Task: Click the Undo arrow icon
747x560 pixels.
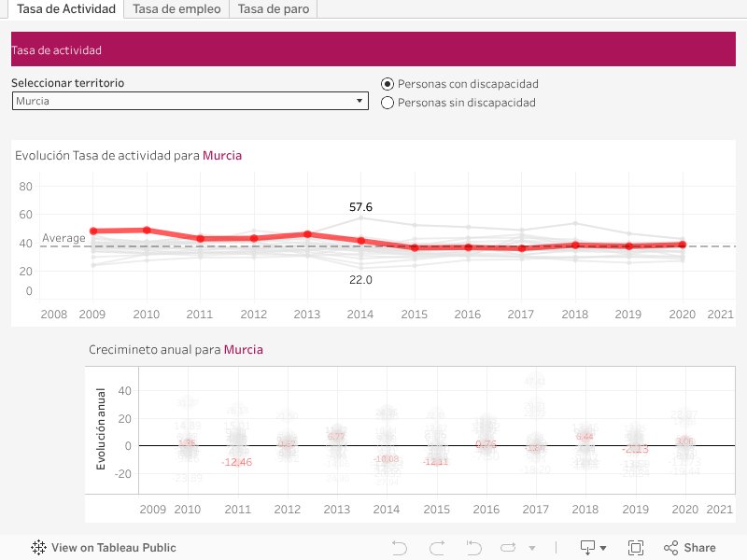Action: (400, 548)
